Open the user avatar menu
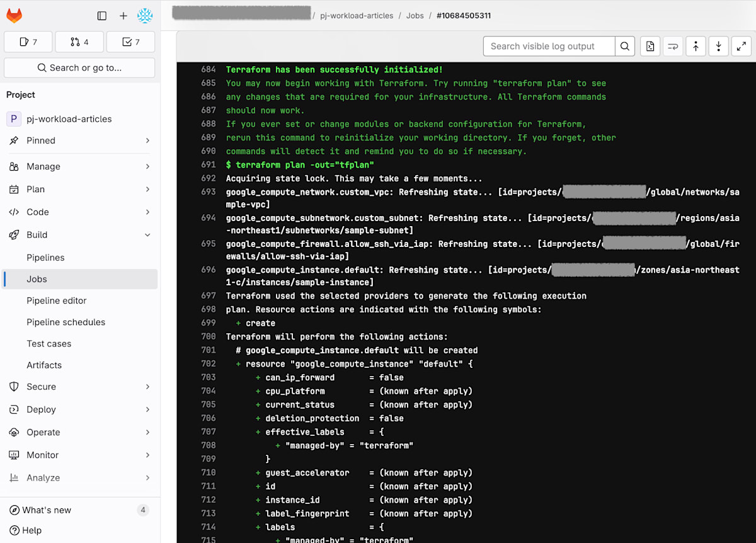This screenshot has width=756, height=543. 145,16
